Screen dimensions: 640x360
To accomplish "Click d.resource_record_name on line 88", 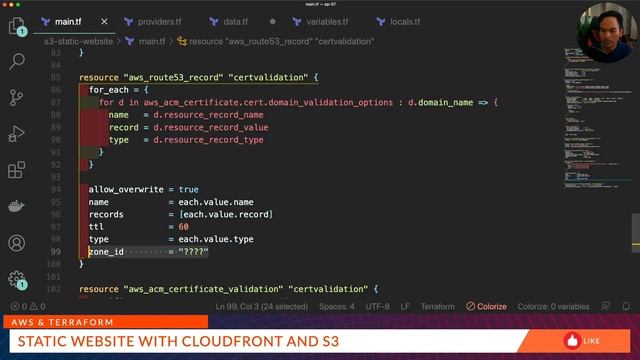I will coord(208,115).
